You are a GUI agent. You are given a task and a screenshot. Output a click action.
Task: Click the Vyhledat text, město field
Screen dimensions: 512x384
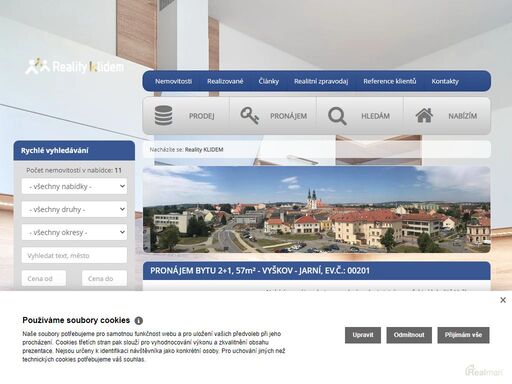[74, 255]
